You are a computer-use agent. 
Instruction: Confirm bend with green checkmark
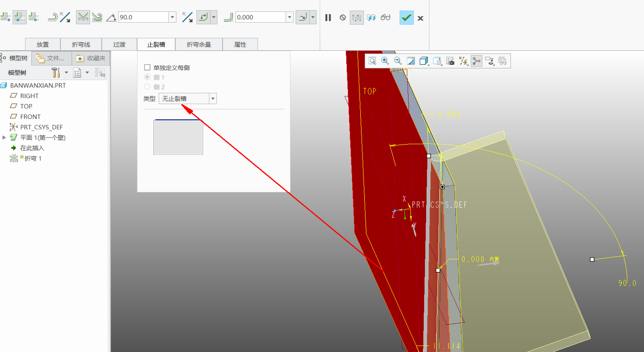(406, 17)
